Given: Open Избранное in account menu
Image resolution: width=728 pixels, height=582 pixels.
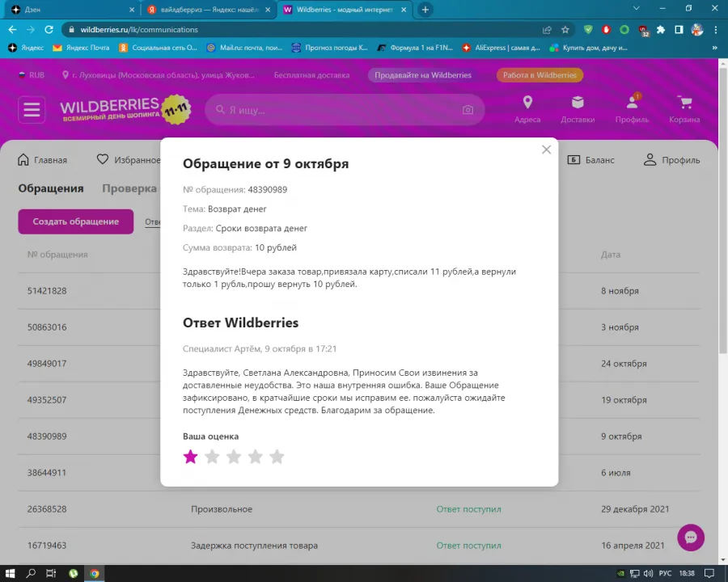Looking at the screenshot, I should 129,160.
